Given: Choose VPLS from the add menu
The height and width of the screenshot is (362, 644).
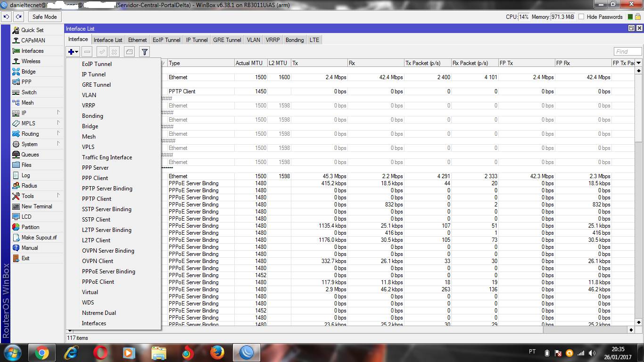Looking at the screenshot, I should point(114,147).
